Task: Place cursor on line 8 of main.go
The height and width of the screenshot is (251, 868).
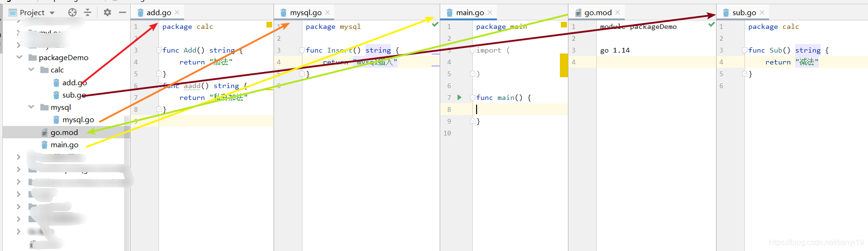Action: tap(520, 109)
